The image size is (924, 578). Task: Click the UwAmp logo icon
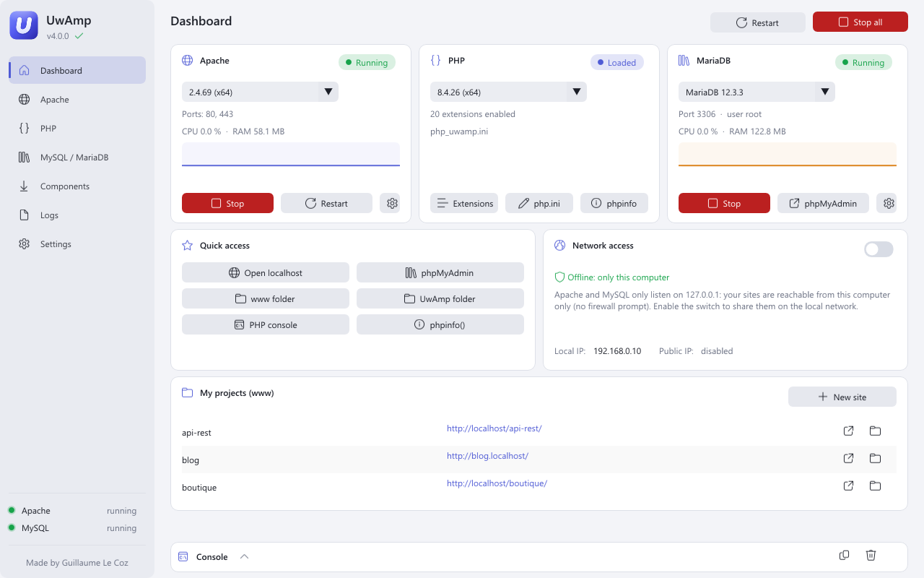tap(24, 25)
